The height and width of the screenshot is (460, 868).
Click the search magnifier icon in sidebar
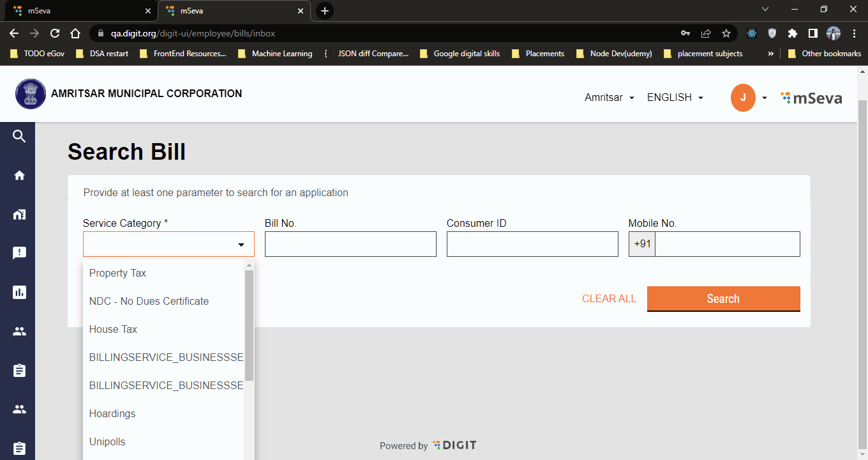coord(19,136)
